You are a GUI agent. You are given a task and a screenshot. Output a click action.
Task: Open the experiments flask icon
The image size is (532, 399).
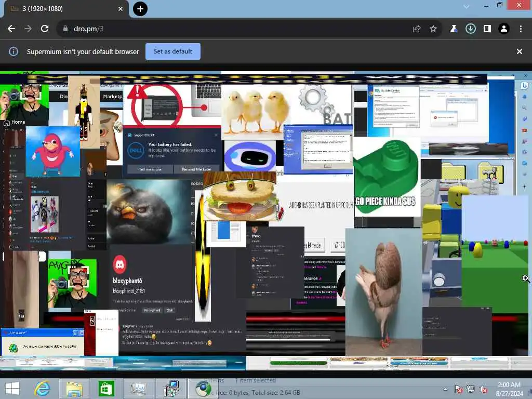pyautogui.click(x=454, y=29)
